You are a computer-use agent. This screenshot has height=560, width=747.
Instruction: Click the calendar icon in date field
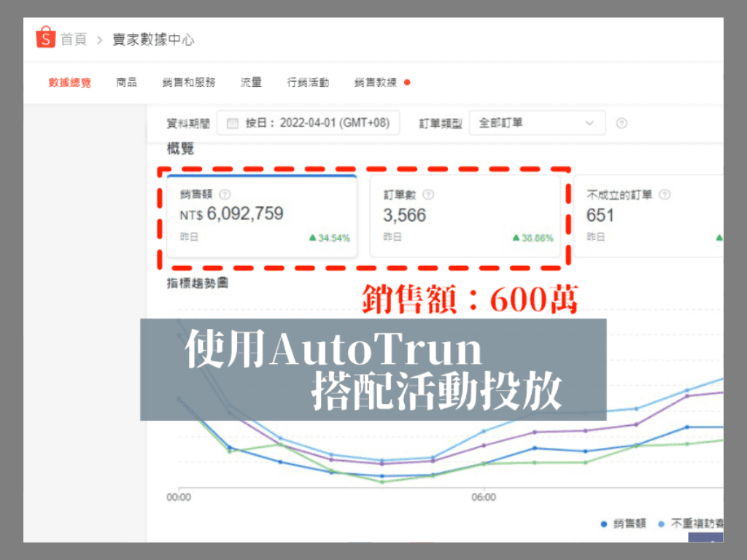pyautogui.click(x=233, y=123)
